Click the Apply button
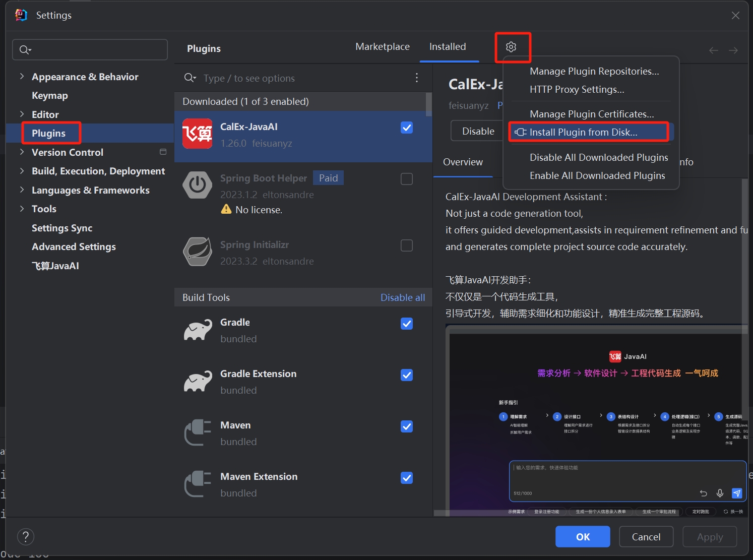This screenshot has width=753, height=560. pyautogui.click(x=710, y=537)
